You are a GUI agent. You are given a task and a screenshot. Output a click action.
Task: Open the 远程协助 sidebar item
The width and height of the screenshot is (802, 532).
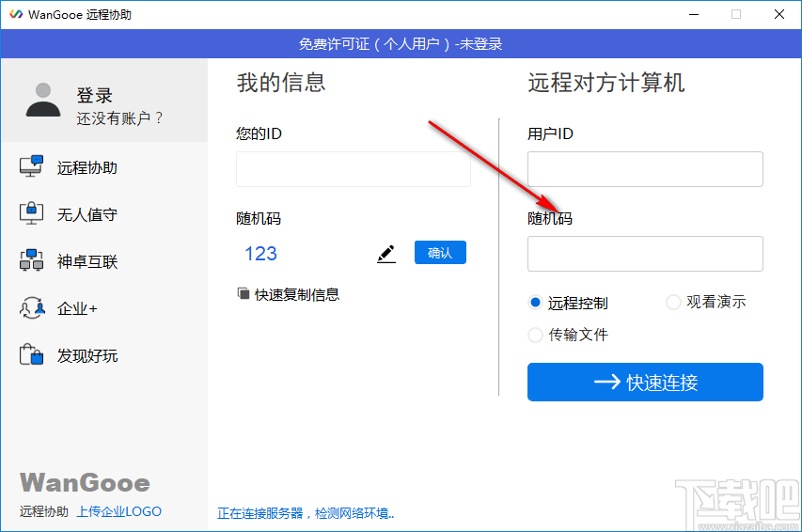(x=87, y=168)
